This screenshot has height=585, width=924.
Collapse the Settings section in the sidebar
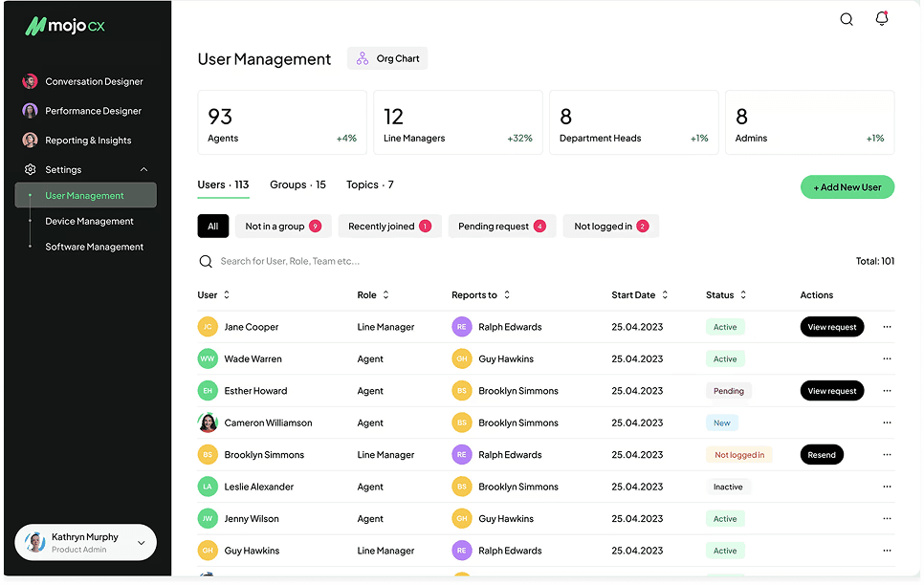[x=143, y=169]
